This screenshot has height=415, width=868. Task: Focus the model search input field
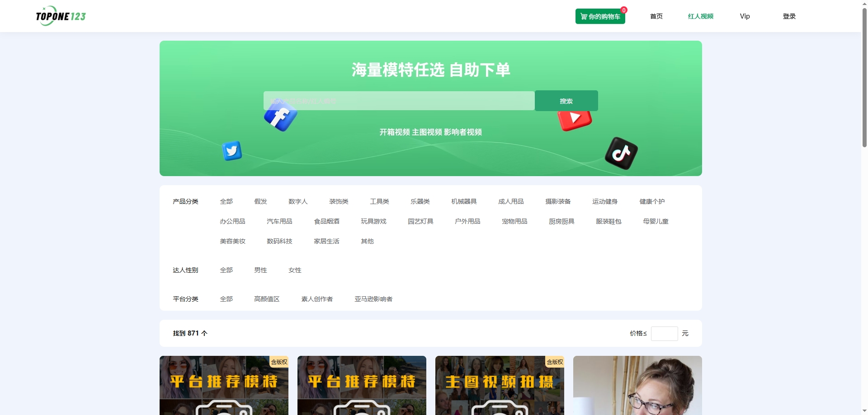399,101
